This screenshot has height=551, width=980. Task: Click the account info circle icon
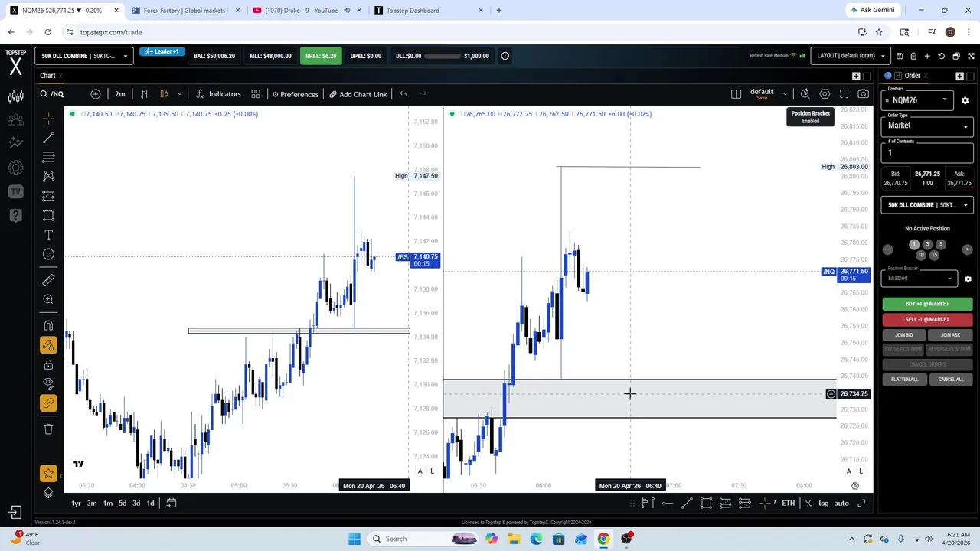pos(505,56)
